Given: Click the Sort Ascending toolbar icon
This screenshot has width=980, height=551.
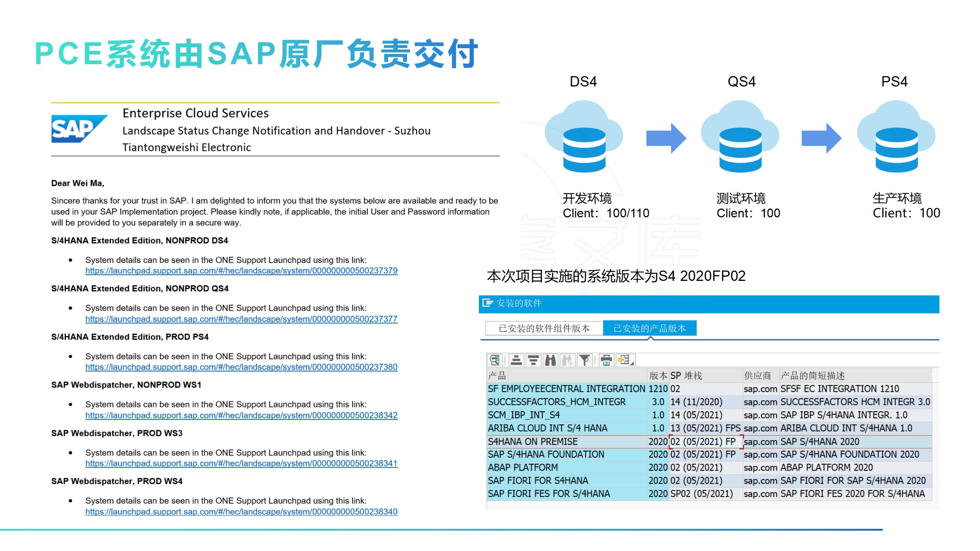Looking at the screenshot, I should coord(516,360).
